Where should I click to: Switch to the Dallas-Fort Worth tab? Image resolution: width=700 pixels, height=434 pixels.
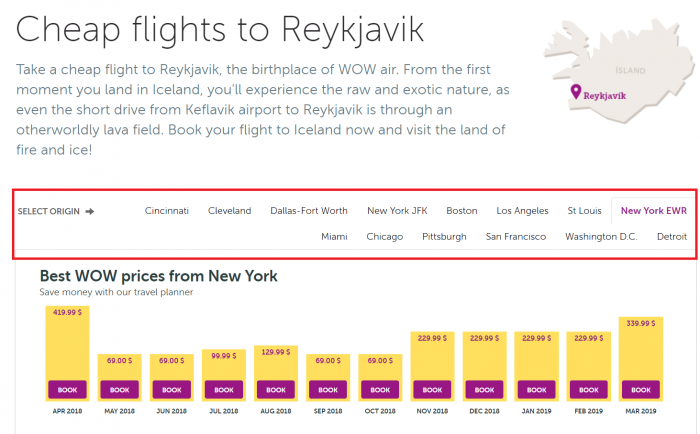pyautogui.click(x=309, y=211)
